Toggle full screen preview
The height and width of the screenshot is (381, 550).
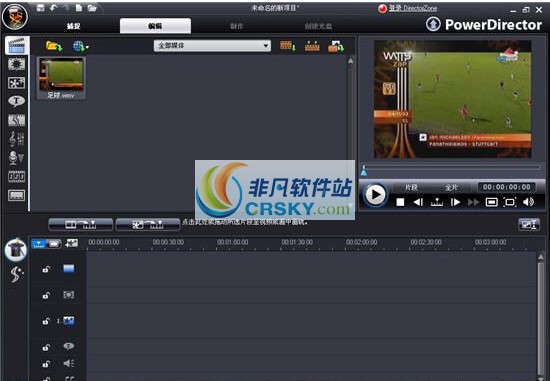[510, 202]
